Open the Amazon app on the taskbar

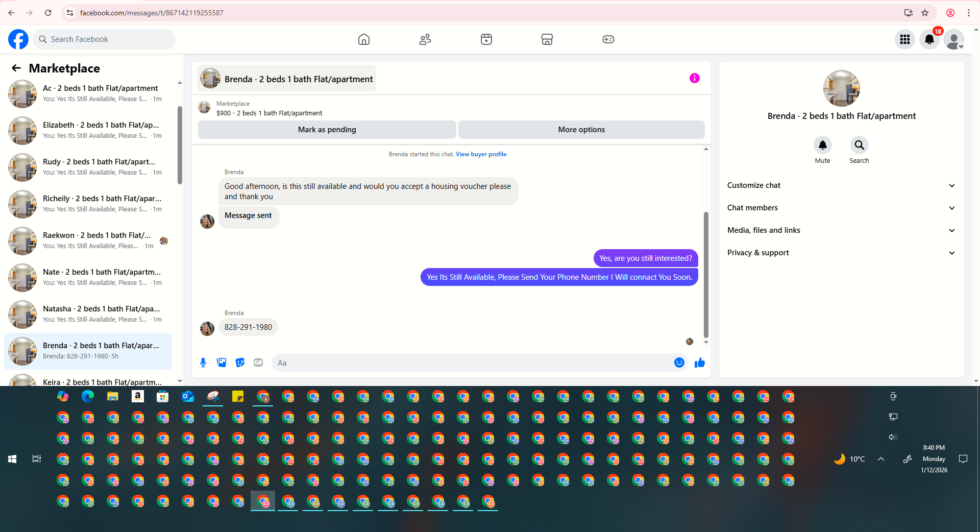tap(138, 396)
